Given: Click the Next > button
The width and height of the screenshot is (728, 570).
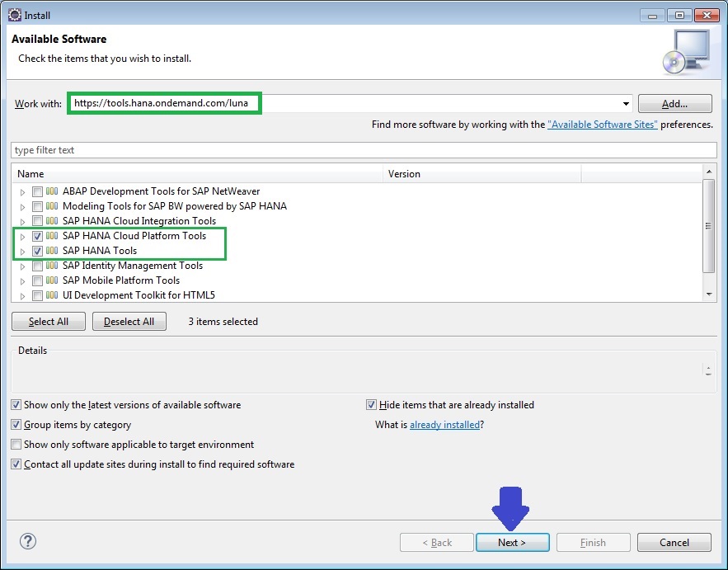Looking at the screenshot, I should (x=513, y=543).
